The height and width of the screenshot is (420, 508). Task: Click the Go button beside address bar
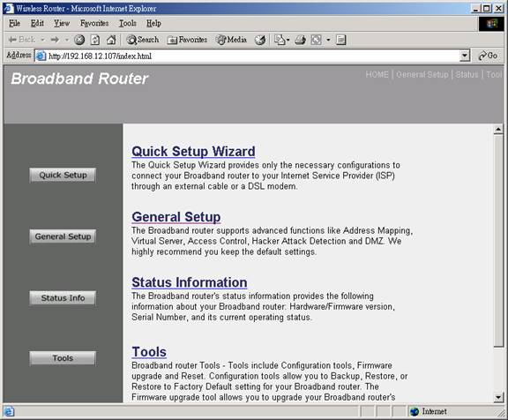[x=488, y=56]
